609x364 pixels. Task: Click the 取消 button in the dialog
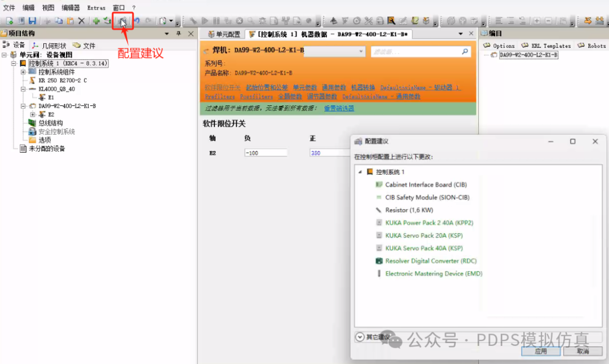tap(582, 351)
